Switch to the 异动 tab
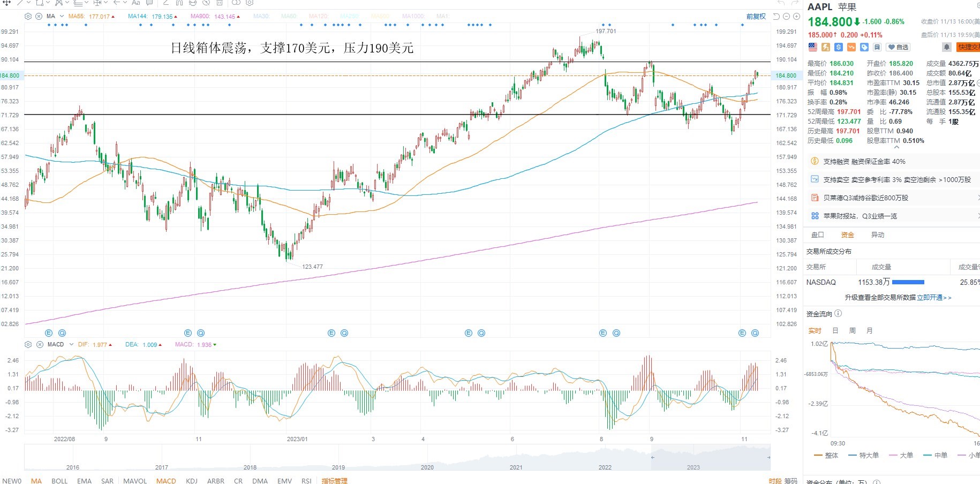The width and height of the screenshot is (980, 484). coord(878,235)
